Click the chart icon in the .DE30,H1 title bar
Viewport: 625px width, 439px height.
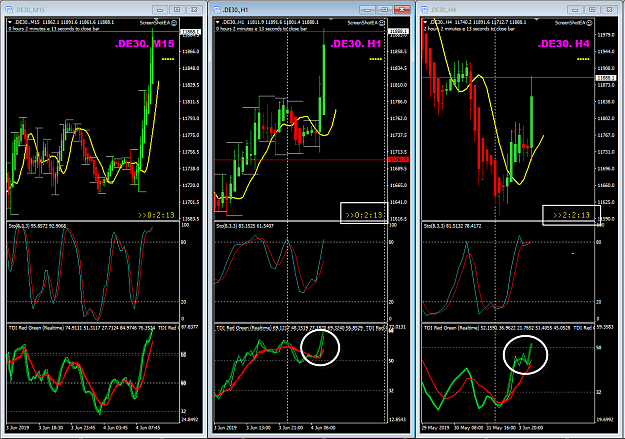click(x=217, y=10)
